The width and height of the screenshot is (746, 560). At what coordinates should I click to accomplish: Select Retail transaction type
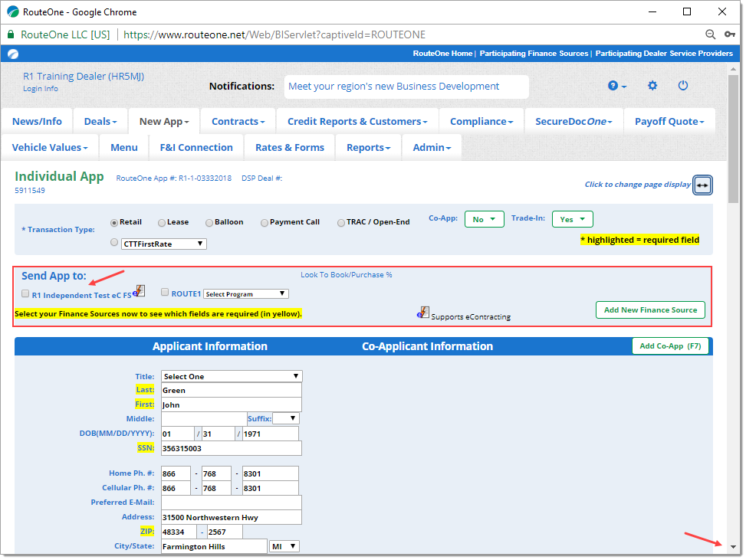(113, 222)
